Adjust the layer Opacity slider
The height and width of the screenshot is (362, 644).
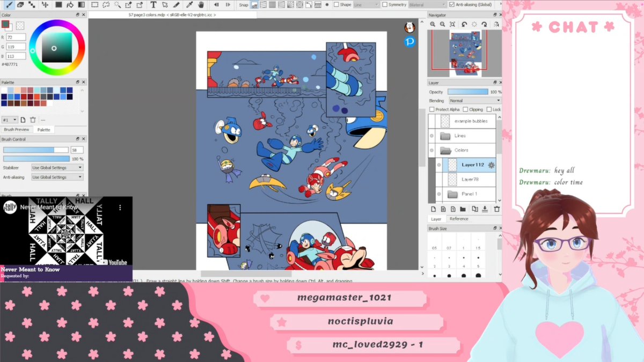click(468, 92)
